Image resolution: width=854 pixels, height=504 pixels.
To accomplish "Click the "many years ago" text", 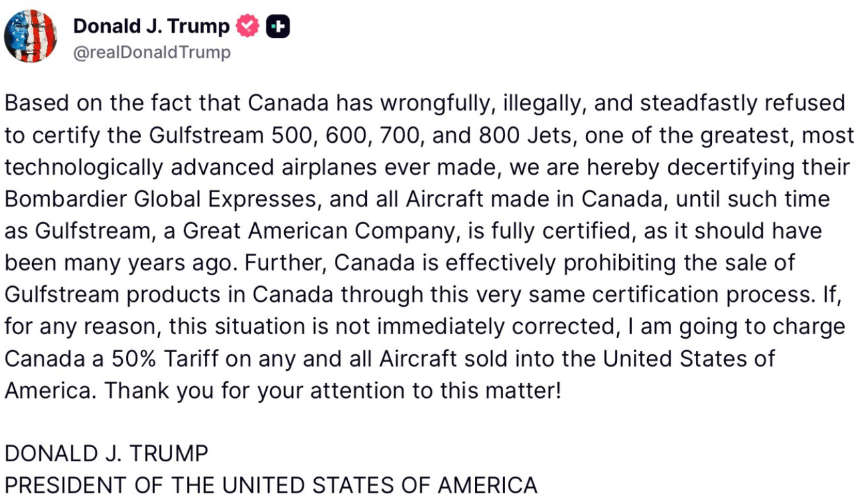I will (149, 263).
